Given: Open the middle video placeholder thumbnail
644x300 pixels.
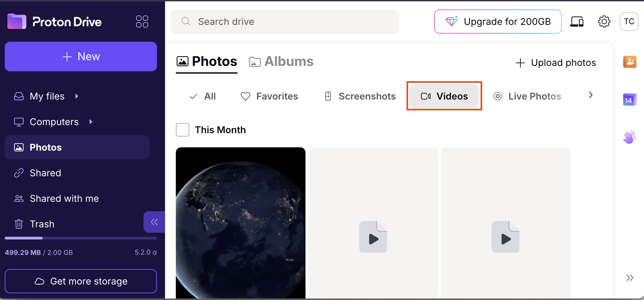Looking at the screenshot, I should (373, 223).
